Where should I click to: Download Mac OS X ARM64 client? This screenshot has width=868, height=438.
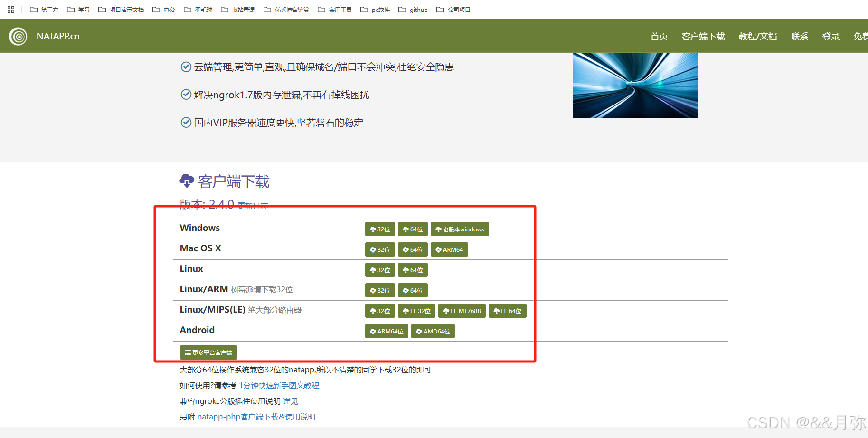pos(449,249)
